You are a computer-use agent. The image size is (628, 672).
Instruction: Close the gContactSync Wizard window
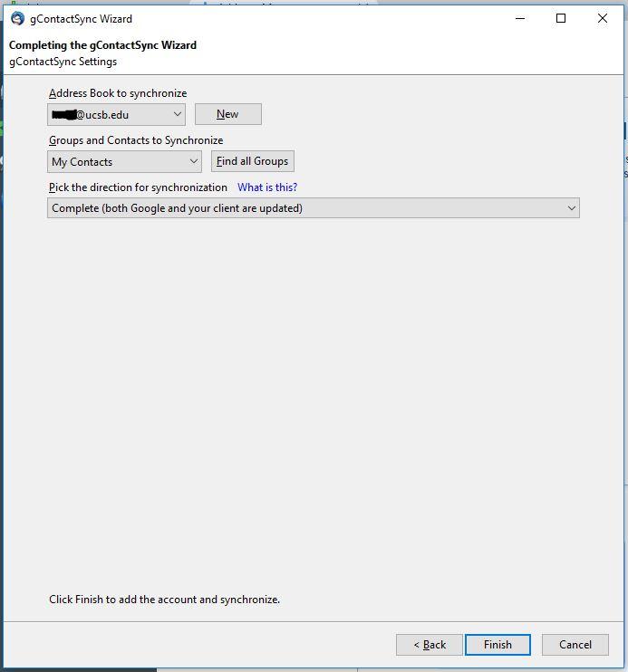tap(603, 18)
